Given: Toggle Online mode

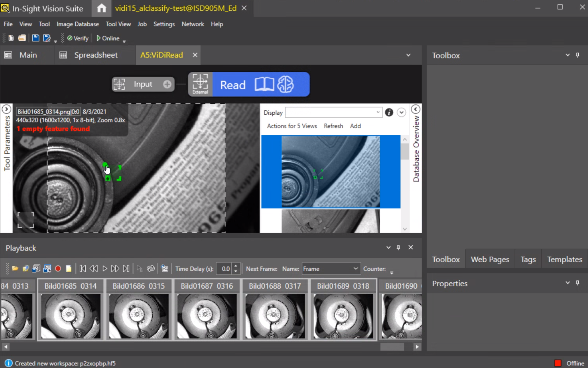Looking at the screenshot, I should (x=108, y=38).
